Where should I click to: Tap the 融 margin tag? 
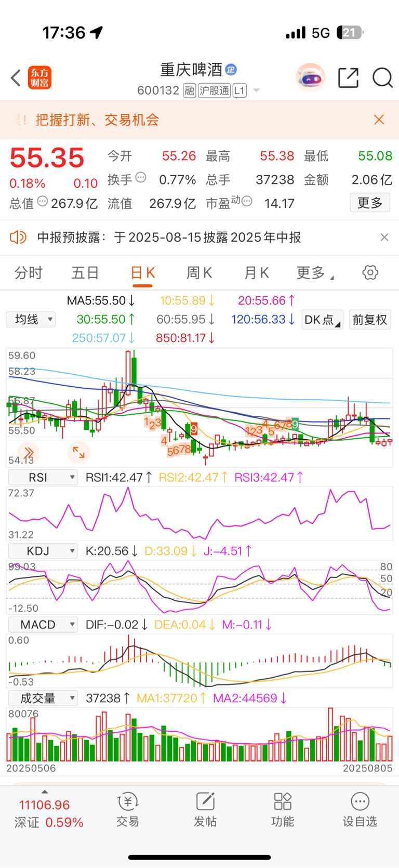coord(190,90)
